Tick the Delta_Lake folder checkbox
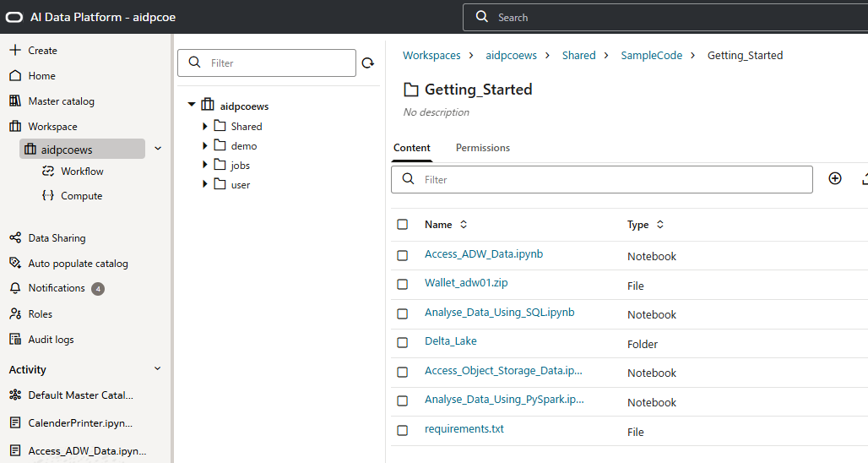This screenshot has width=868, height=463. click(x=403, y=342)
